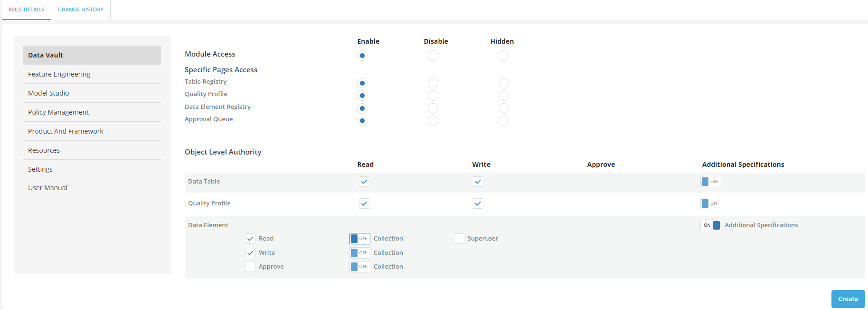Set Module Access to Disable
This screenshot has height=310, width=868.
click(x=433, y=56)
